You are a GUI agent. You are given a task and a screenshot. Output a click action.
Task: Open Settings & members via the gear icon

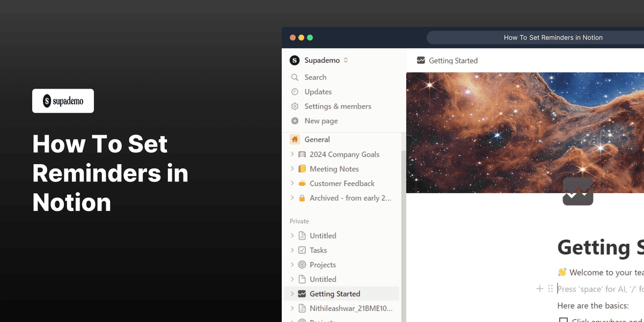coord(295,106)
